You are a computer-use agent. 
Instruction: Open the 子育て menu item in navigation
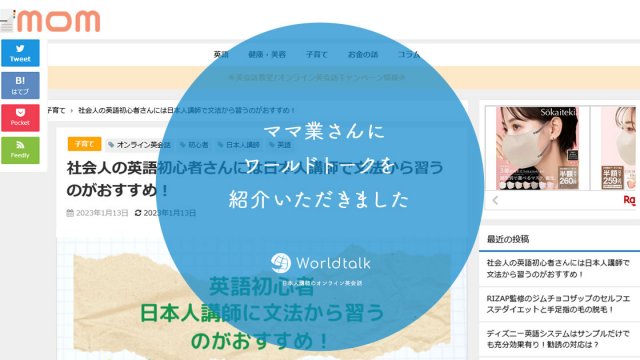coord(316,54)
